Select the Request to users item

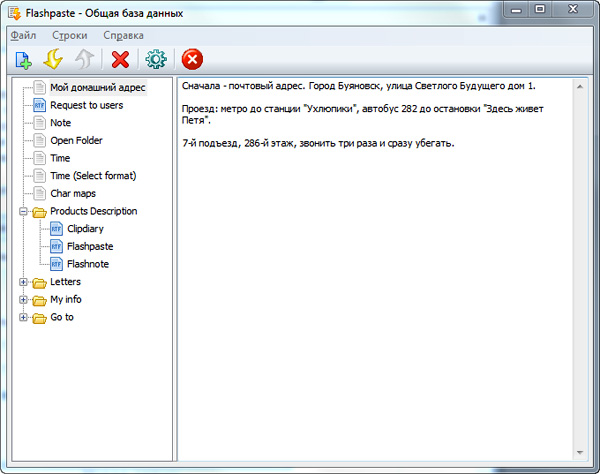(86, 105)
